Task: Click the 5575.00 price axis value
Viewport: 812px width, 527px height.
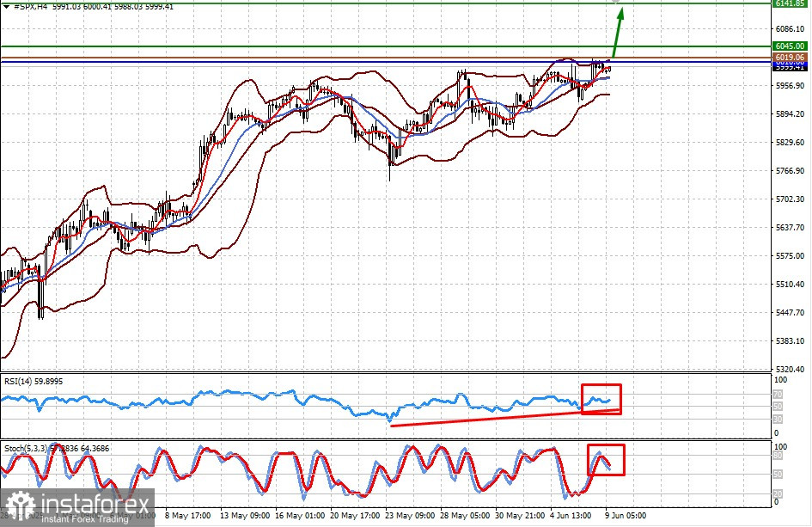Action: click(x=790, y=256)
